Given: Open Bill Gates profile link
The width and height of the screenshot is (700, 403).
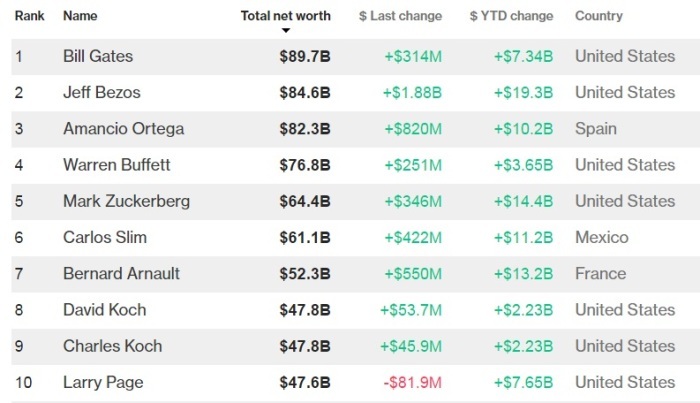Looking at the screenshot, I should [x=97, y=56].
